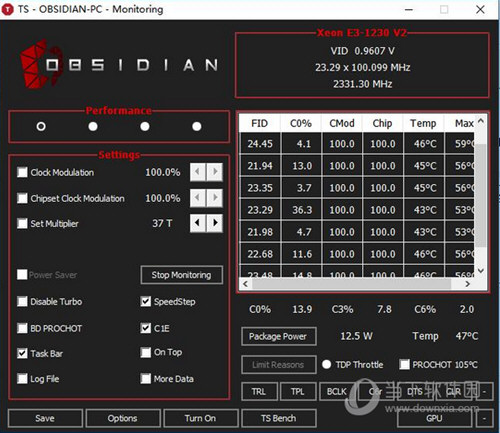
Task: Increase Chipset Clock Modulation with right arrow
Action: pyautogui.click(x=215, y=198)
